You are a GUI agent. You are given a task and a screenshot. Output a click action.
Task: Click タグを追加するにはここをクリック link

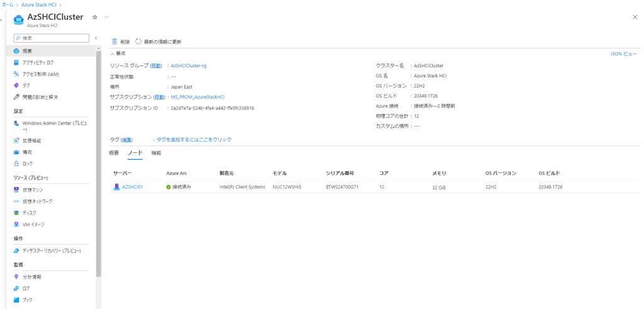(x=194, y=140)
